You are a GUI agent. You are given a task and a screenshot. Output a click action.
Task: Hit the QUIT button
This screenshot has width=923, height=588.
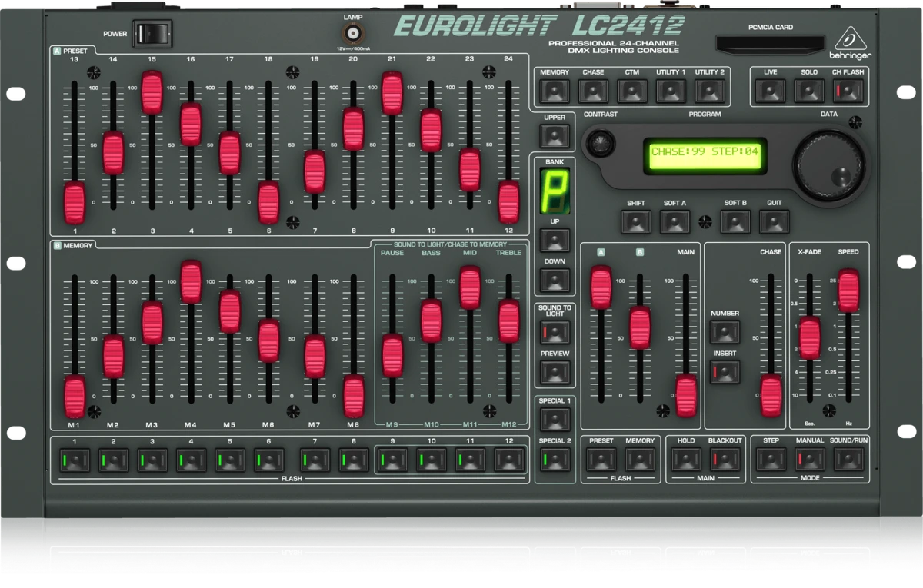(x=774, y=222)
